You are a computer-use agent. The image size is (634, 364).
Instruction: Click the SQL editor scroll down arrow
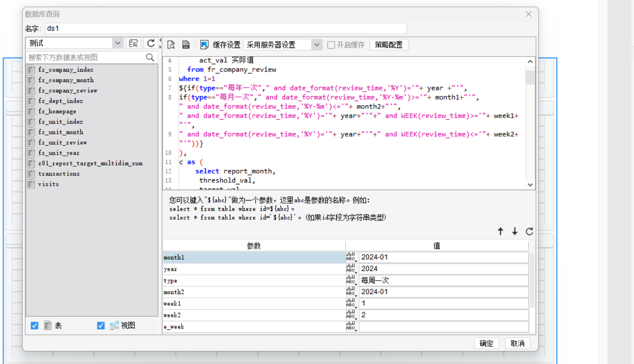point(530,185)
